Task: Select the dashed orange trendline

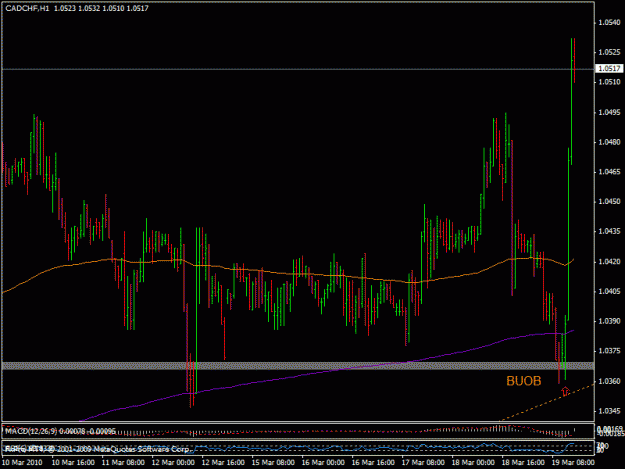Action: 547,402
